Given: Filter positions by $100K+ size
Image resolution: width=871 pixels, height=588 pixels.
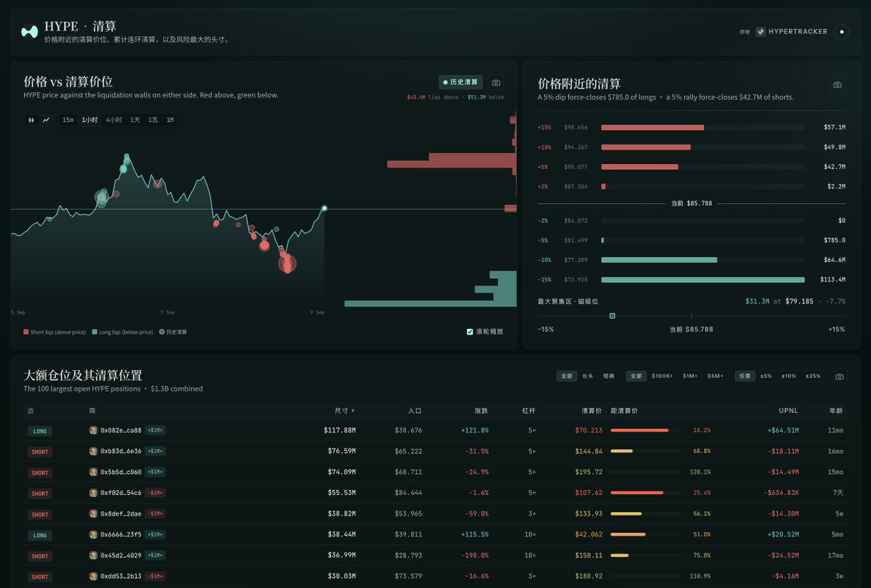Looking at the screenshot, I should (662, 376).
